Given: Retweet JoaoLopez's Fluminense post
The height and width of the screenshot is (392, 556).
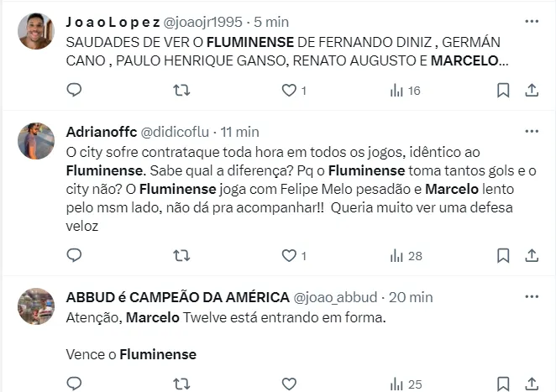Looking at the screenshot, I should coord(181,90).
